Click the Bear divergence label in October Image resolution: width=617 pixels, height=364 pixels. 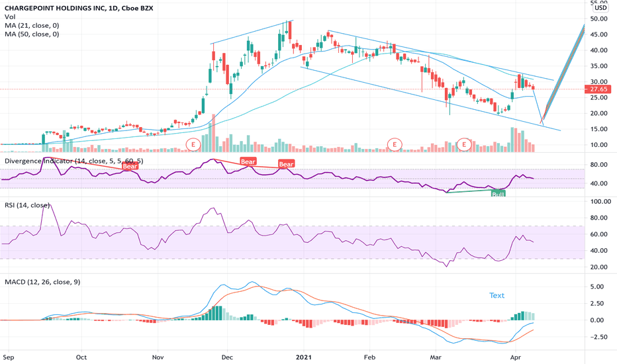coord(130,166)
